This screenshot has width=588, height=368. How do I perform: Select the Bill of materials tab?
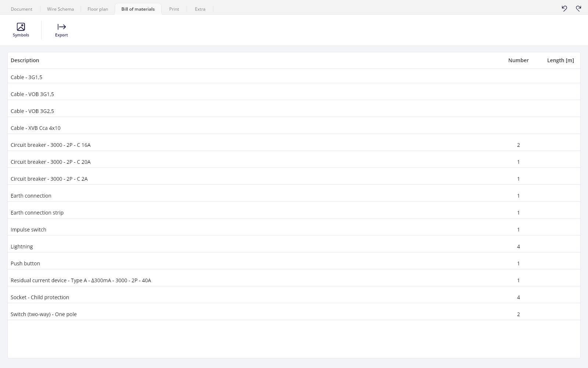(x=138, y=9)
